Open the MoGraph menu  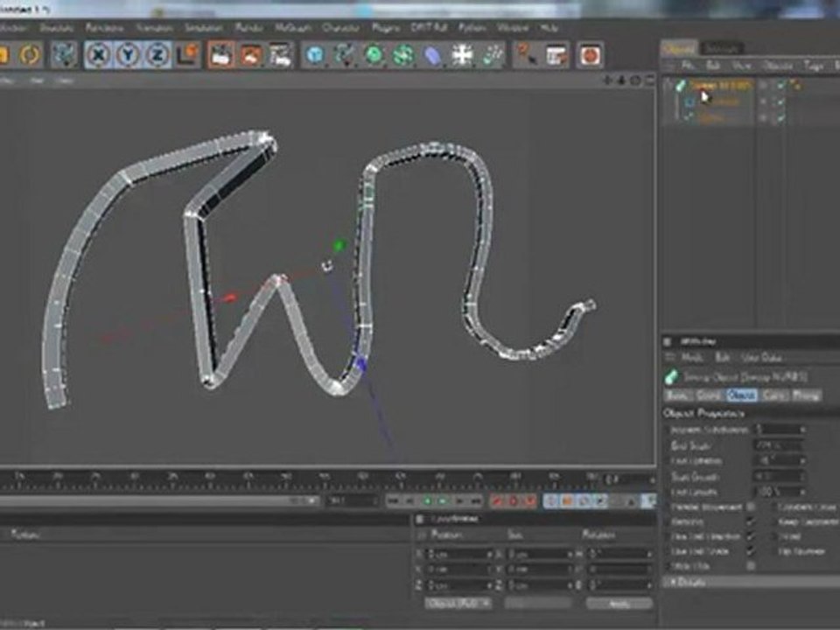(293, 27)
